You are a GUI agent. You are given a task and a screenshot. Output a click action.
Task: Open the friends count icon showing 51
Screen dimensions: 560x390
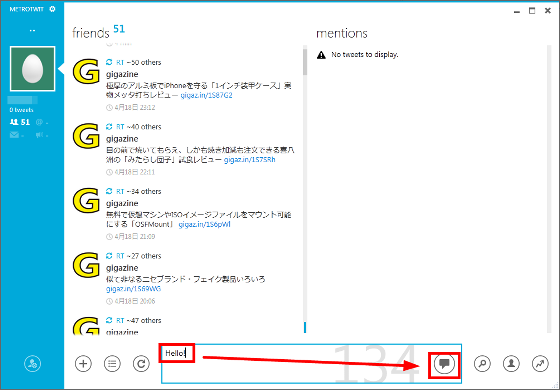[x=20, y=122]
